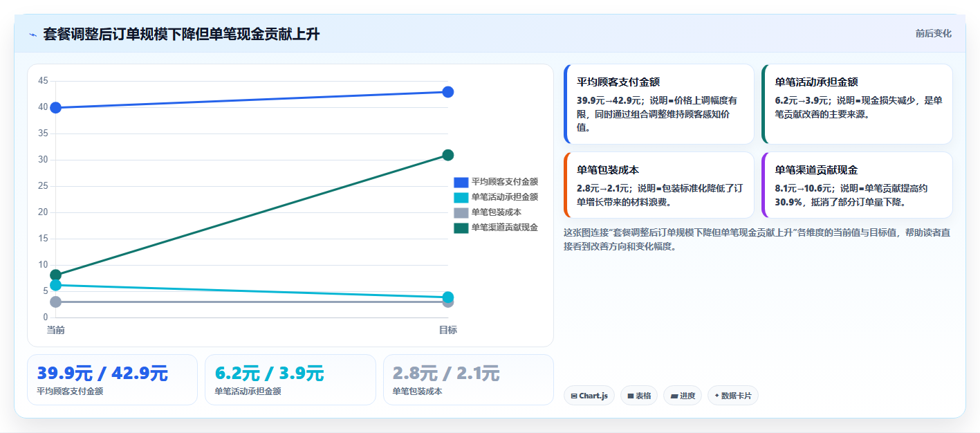
Task: Click the panel title 套餐调整后订单规模下降但单笔现金贡献上升
Action: [x=181, y=35]
